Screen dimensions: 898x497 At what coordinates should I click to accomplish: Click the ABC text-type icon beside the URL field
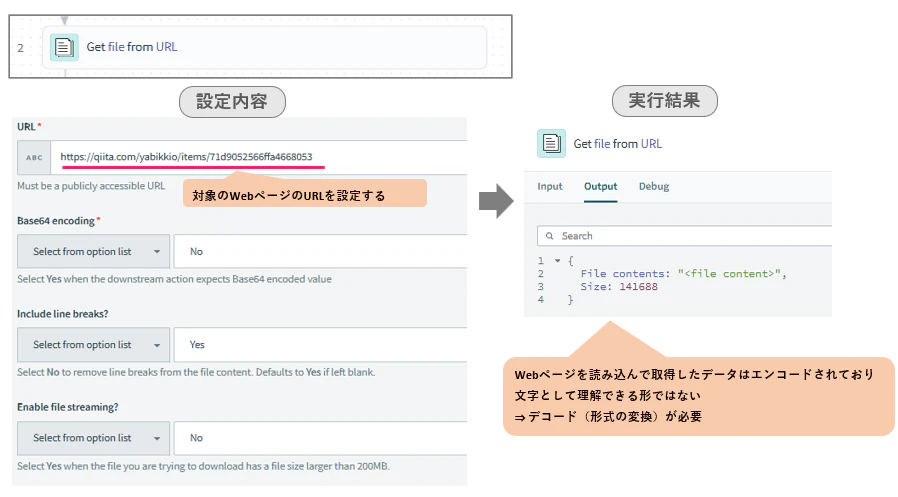point(34,157)
